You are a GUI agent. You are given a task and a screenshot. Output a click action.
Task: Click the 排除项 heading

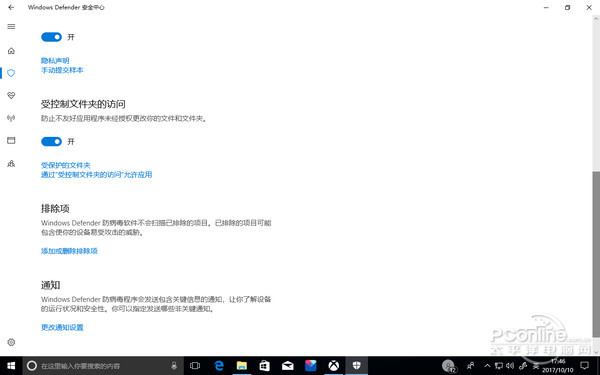(x=55, y=209)
